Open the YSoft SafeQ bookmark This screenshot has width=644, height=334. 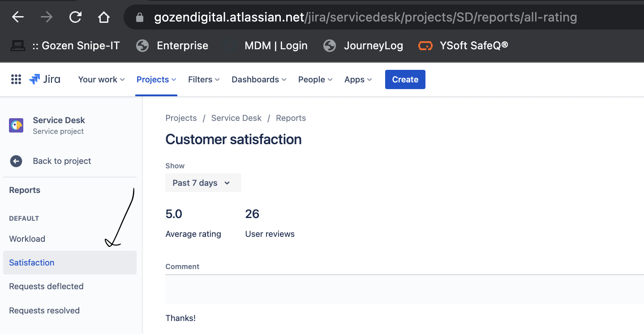coord(464,45)
